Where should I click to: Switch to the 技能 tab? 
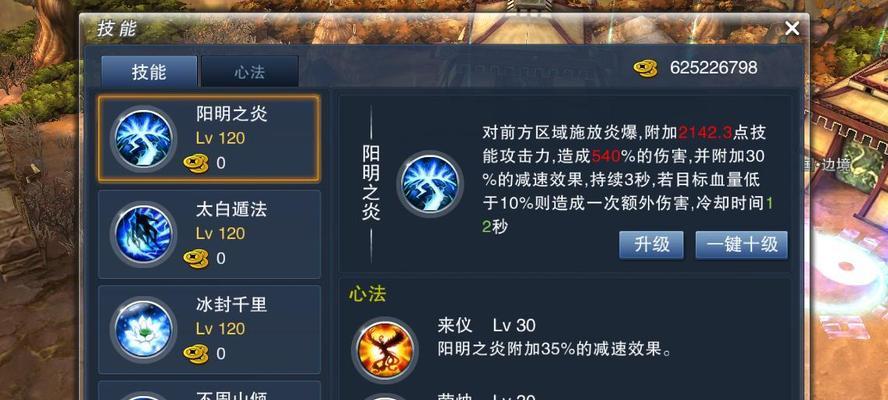(150, 71)
